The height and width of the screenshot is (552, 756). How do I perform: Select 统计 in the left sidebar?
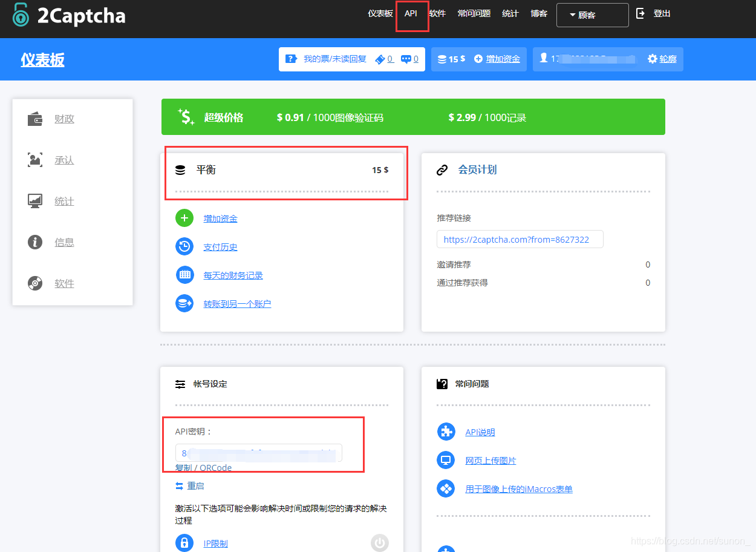point(64,202)
